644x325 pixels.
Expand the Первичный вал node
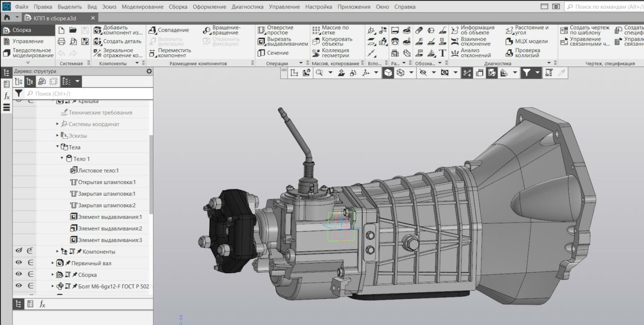(x=53, y=263)
